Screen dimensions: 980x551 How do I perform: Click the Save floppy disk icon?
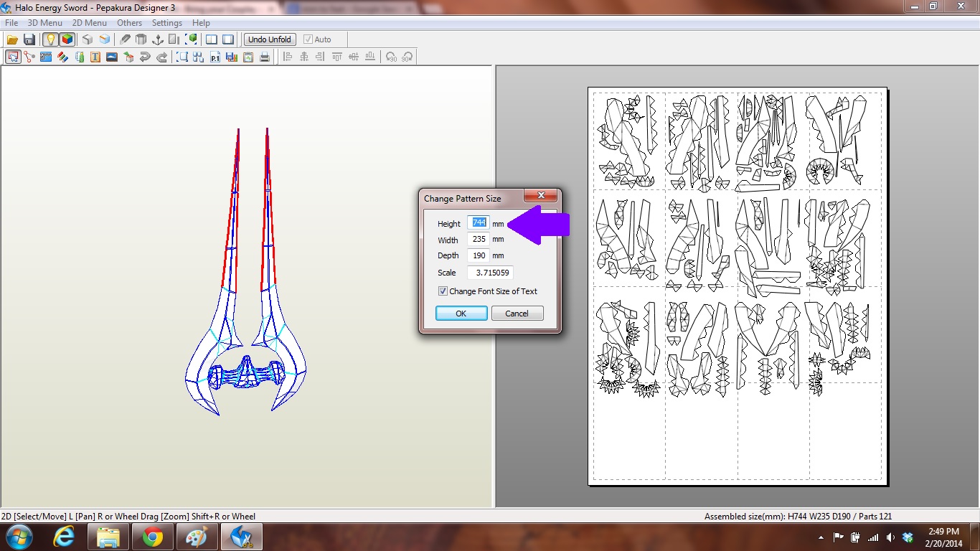pos(29,39)
